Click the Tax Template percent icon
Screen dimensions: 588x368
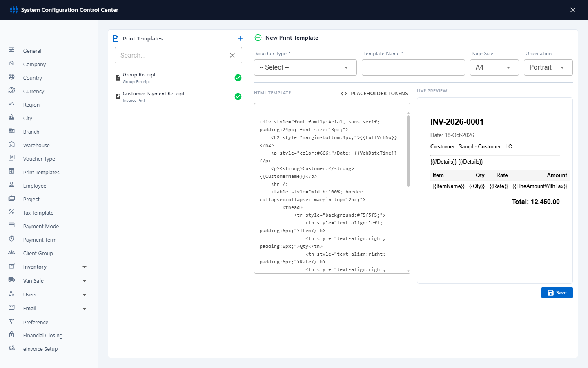(x=11, y=212)
